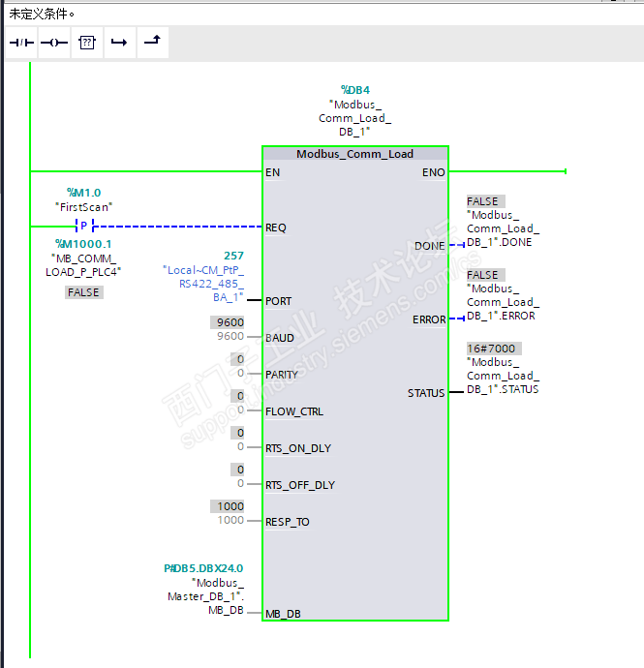644x668 pixels.
Task: Select the 16#7000 STATUS monitor value
Action: tap(494, 349)
